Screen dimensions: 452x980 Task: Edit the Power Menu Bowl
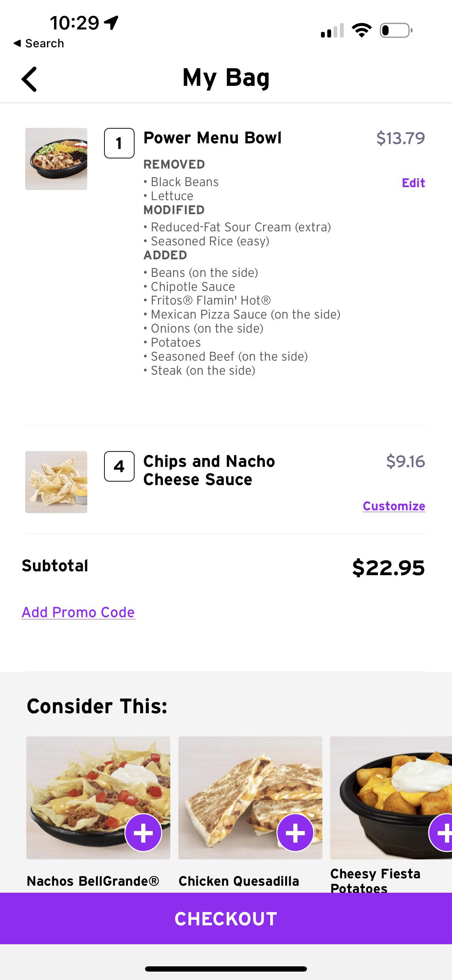413,183
